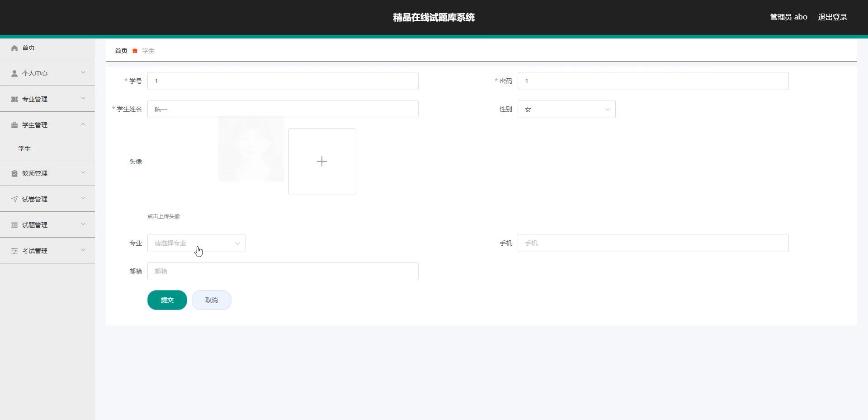Screen dimensions: 868x420
Task: Click the red breadcrumb separator icon
Action: coord(135,51)
